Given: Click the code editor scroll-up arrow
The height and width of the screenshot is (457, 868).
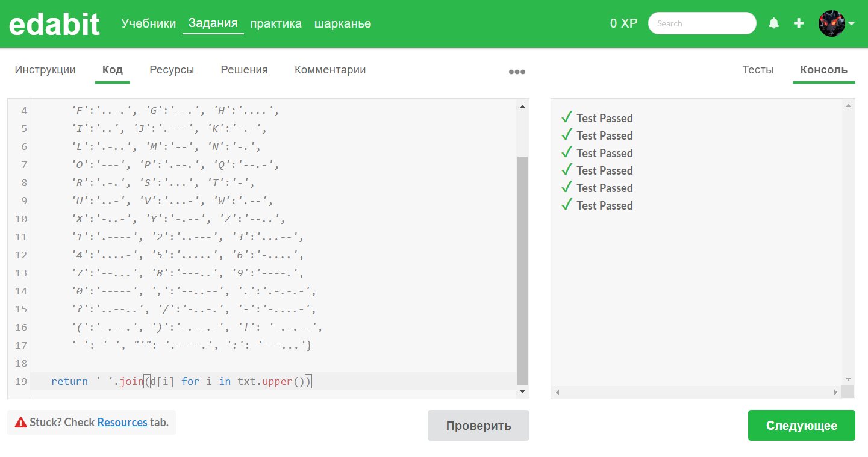Looking at the screenshot, I should [x=522, y=106].
